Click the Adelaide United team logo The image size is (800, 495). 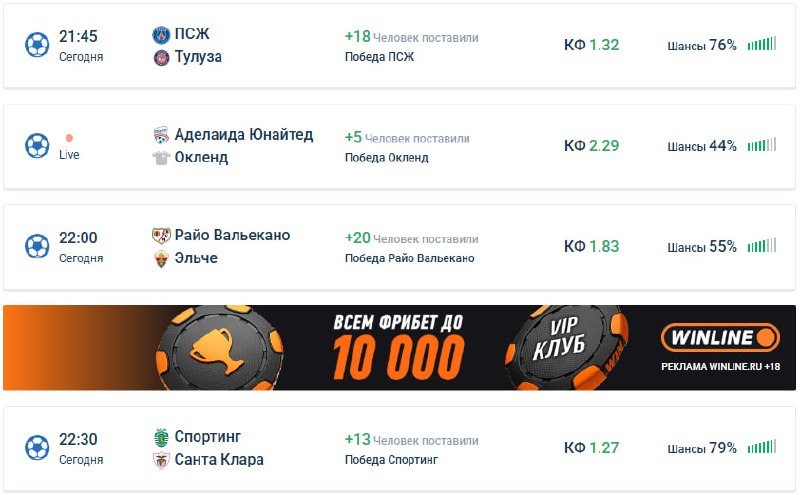[161, 135]
